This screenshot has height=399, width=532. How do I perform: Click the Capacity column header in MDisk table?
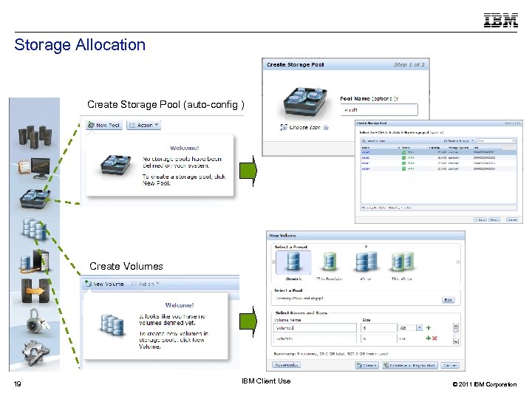tap(434, 148)
